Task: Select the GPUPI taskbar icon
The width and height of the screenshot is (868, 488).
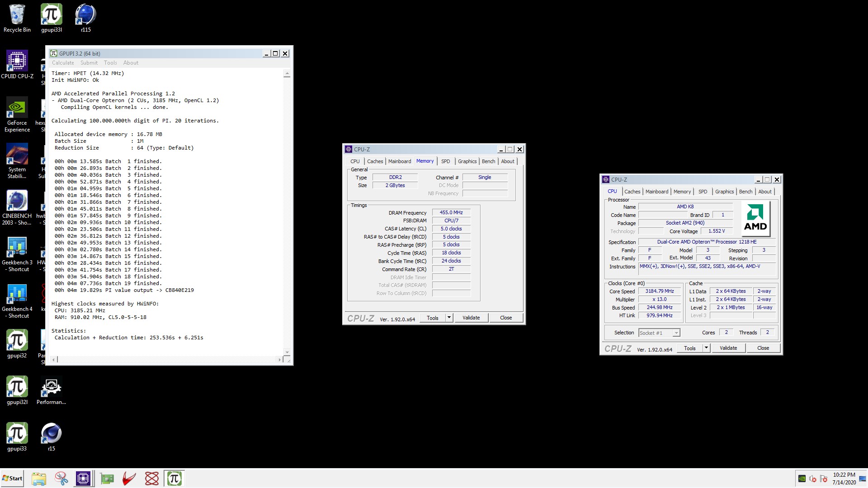Action: point(175,479)
